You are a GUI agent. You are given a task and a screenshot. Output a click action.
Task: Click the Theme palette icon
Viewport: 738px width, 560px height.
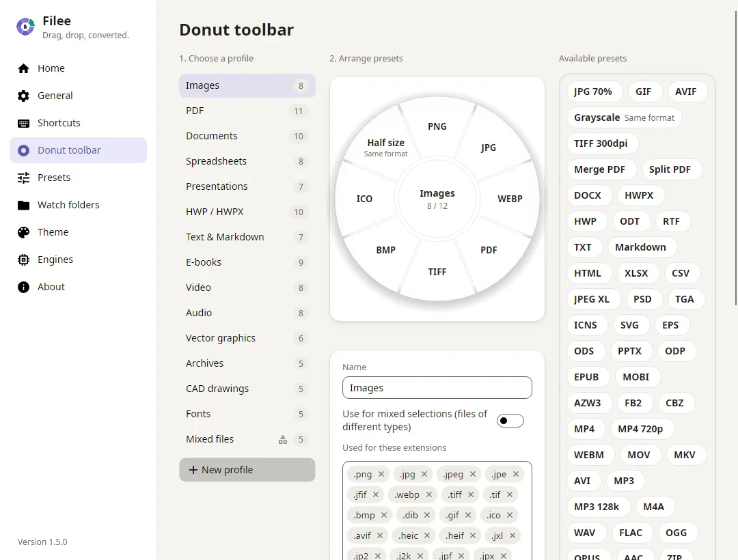[x=23, y=232]
